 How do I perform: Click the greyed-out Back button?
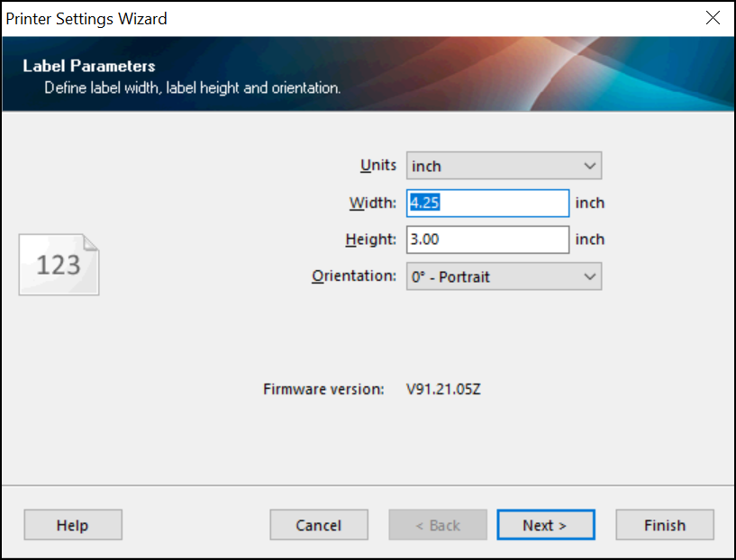pyautogui.click(x=438, y=525)
